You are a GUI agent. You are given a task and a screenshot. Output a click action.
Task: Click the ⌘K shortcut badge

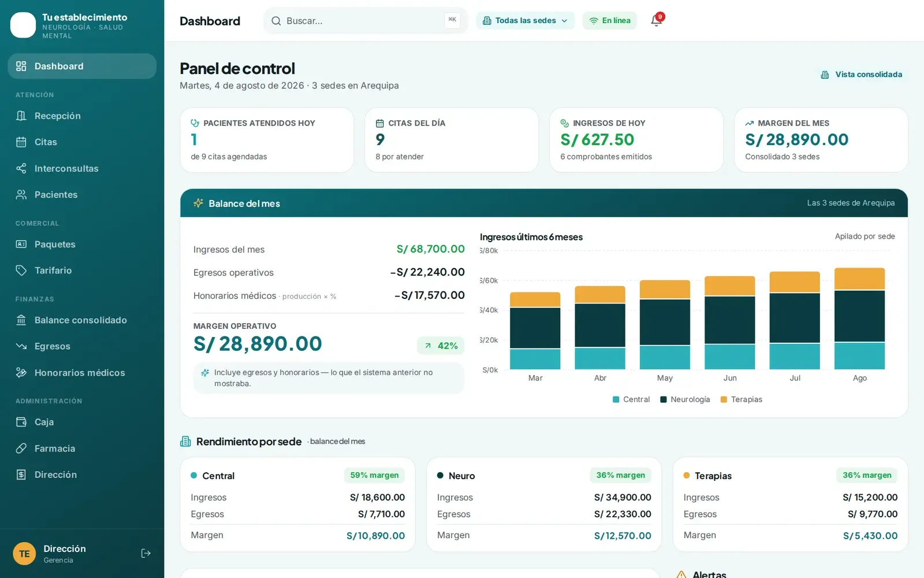[452, 20]
